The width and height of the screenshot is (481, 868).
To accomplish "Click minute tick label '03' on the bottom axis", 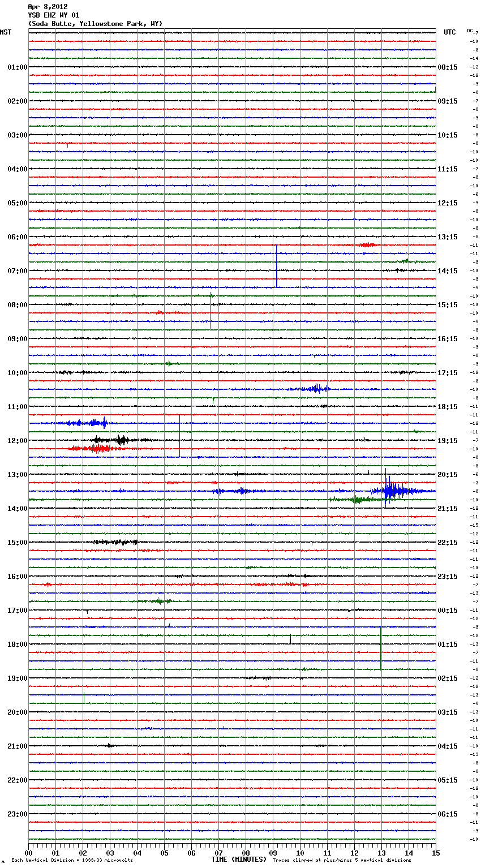I will click(x=110, y=853).
